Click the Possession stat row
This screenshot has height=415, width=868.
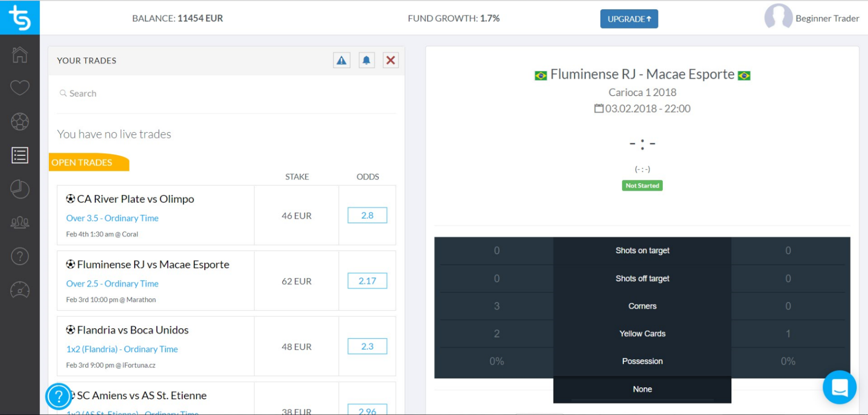click(x=642, y=361)
